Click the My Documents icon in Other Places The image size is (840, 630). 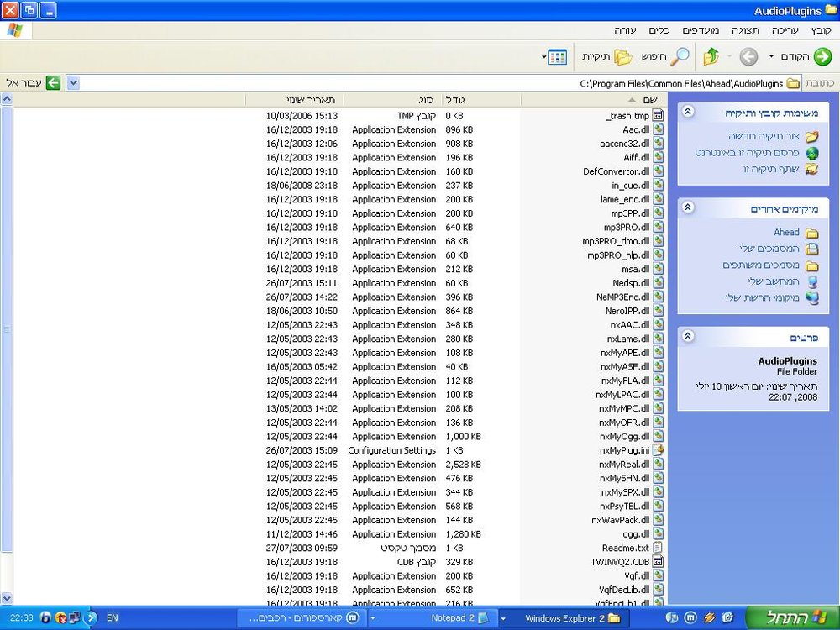pyautogui.click(x=812, y=249)
